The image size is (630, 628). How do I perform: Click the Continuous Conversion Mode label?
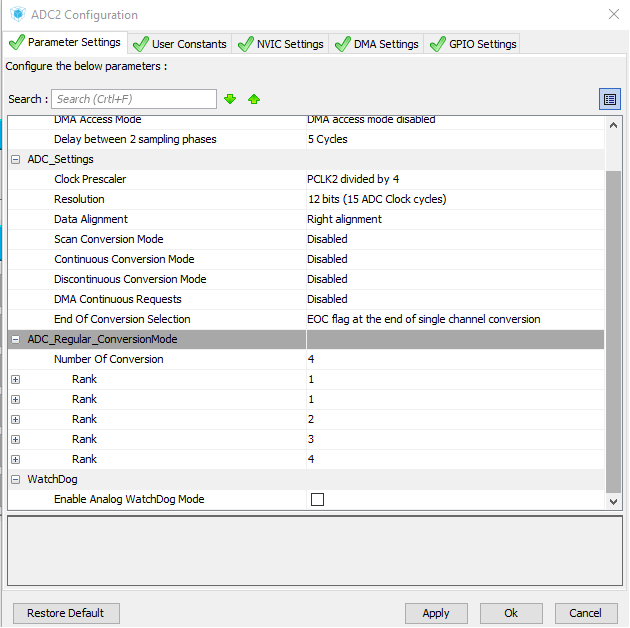124,259
